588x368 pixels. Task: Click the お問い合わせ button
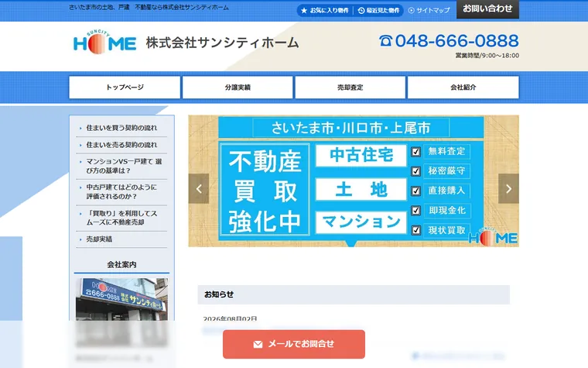point(487,9)
